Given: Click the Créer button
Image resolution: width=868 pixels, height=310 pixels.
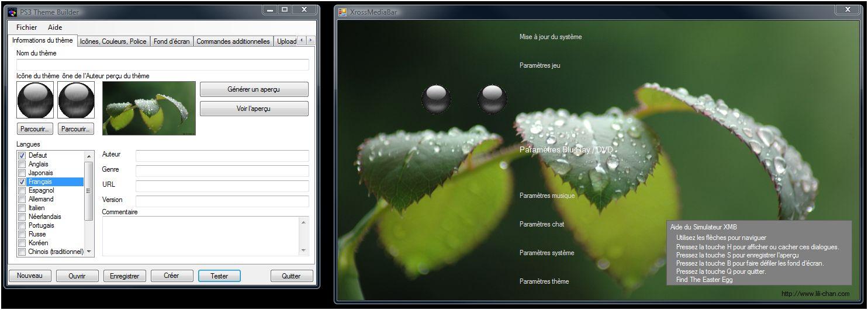Looking at the screenshot, I should tap(172, 276).
